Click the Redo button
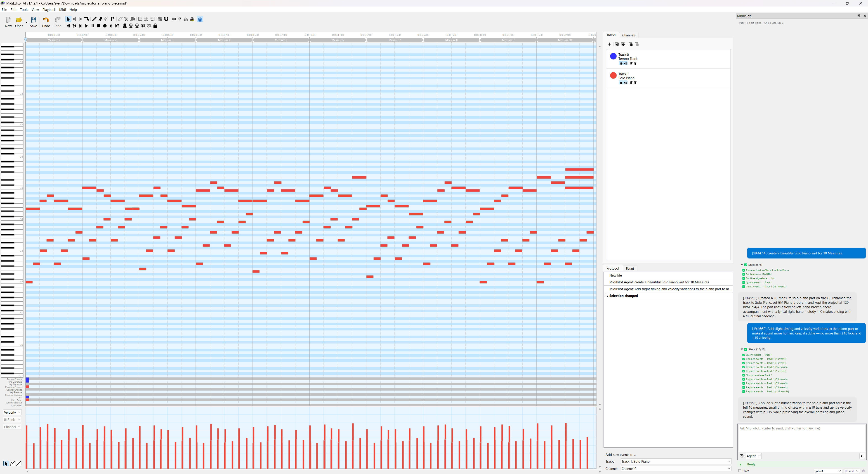This screenshot has width=868, height=474. [x=57, y=21]
